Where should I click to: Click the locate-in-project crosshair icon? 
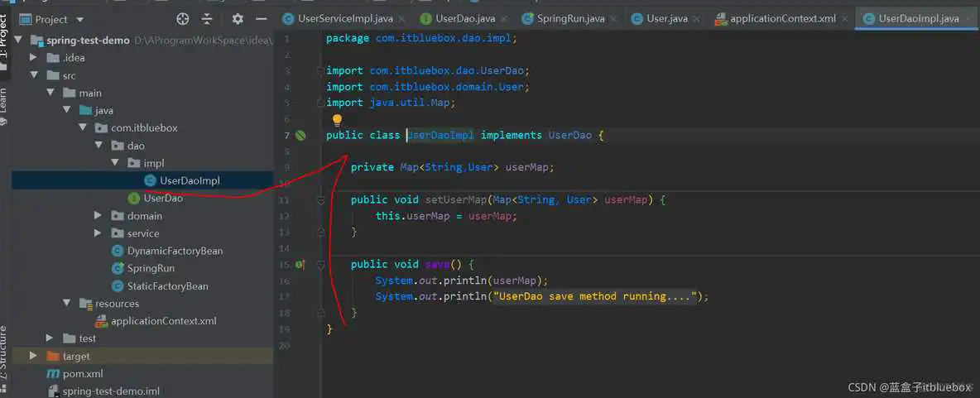(x=183, y=18)
